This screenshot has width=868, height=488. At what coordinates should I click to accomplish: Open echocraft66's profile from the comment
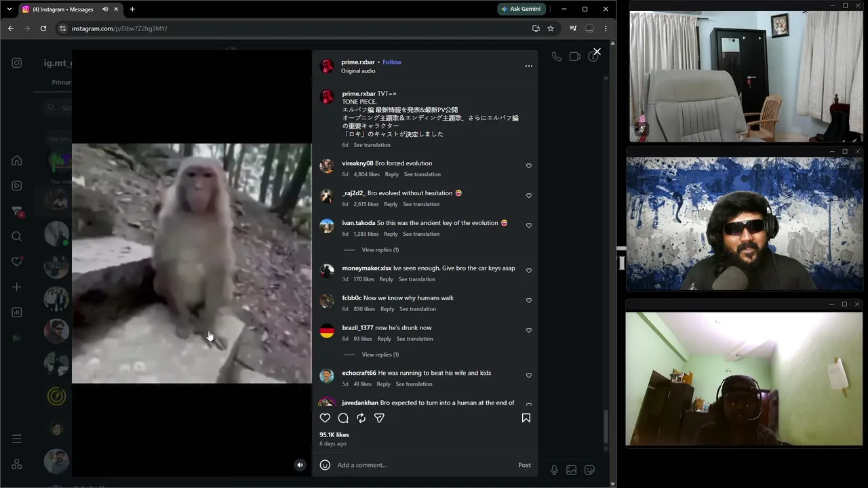[359, 373]
